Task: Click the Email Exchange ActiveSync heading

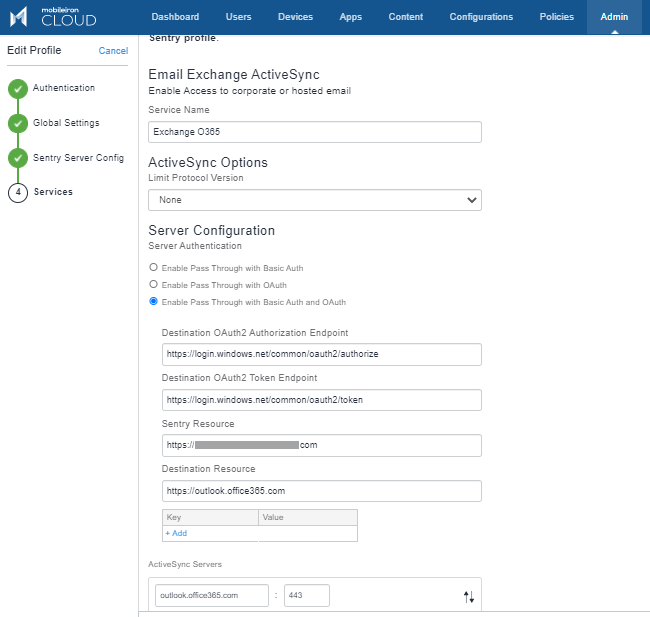Action: click(x=234, y=75)
